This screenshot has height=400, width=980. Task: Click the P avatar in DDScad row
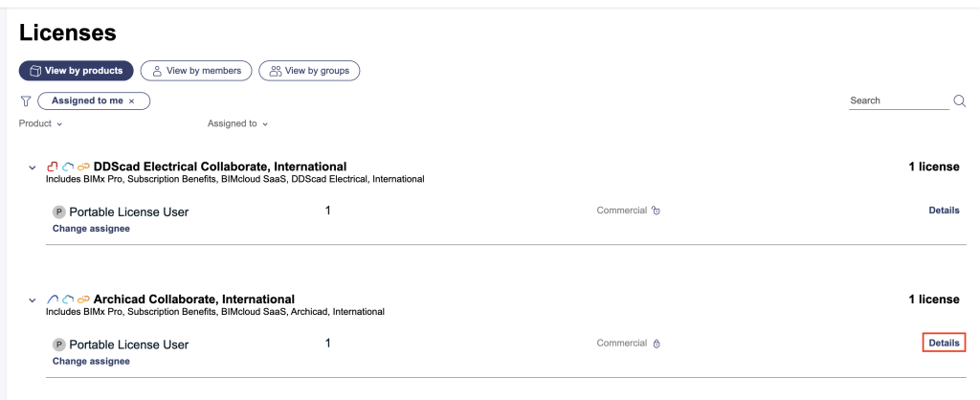(x=58, y=212)
